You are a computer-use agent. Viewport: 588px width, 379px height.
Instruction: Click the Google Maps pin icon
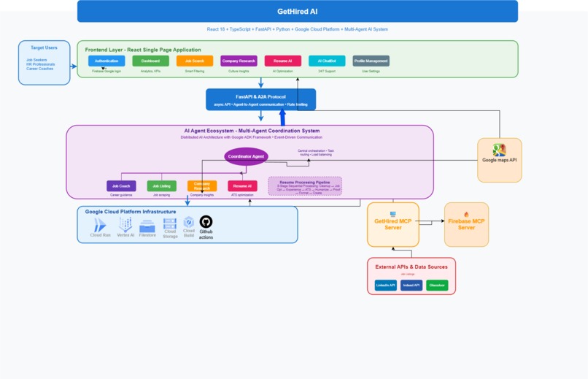point(499,150)
